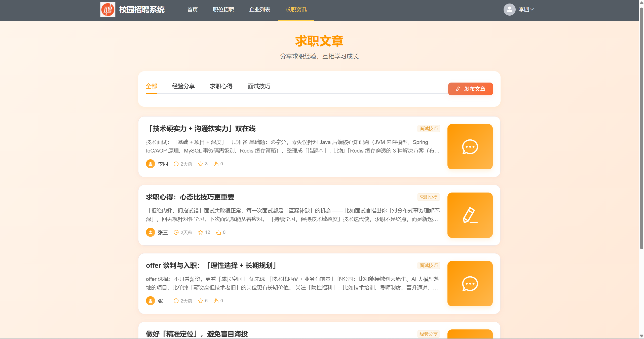Click 李四's author avatar under the first article

point(150,164)
